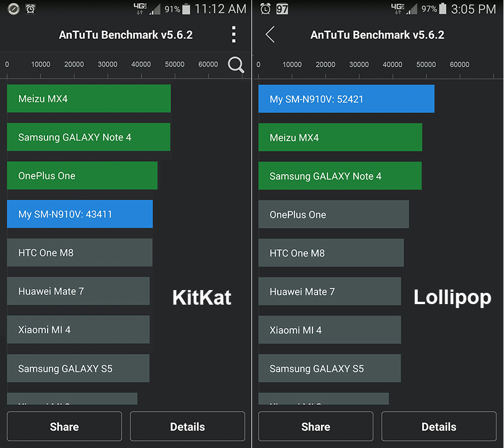Viewport: 504px width, 448px height.
Task: Go back using the left arrow icon
Action: tap(270, 34)
